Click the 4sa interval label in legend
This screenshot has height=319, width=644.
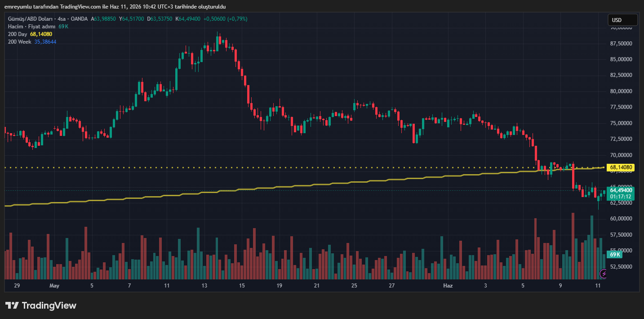click(62, 19)
